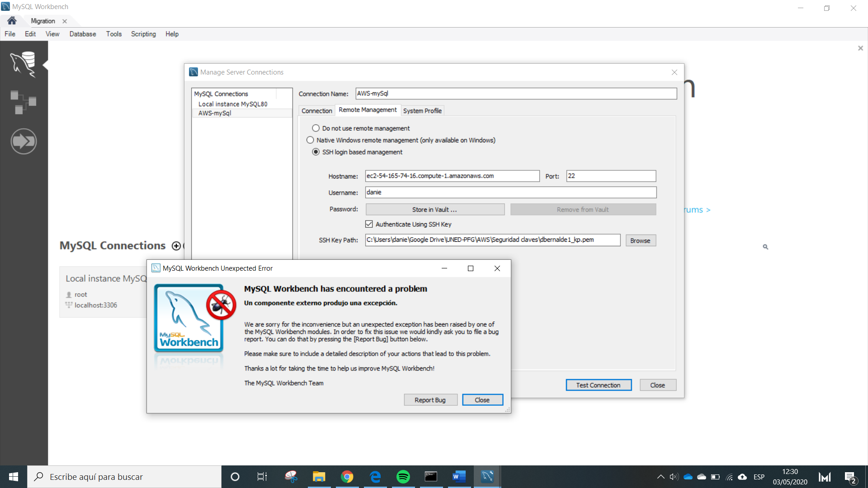Close the Unexpected Error dialog via Close button
The image size is (868, 488).
coord(482,400)
